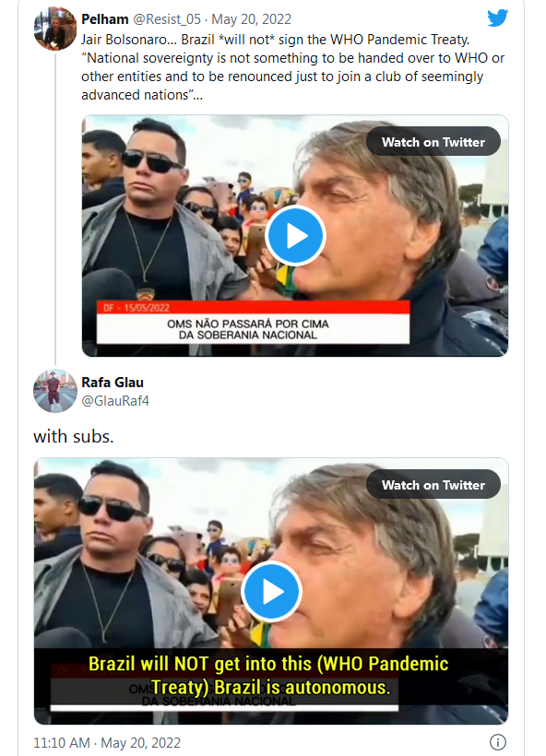
Task: Click the 11:10 AM · May 20, 2022 timestamp
Action: coord(107,743)
